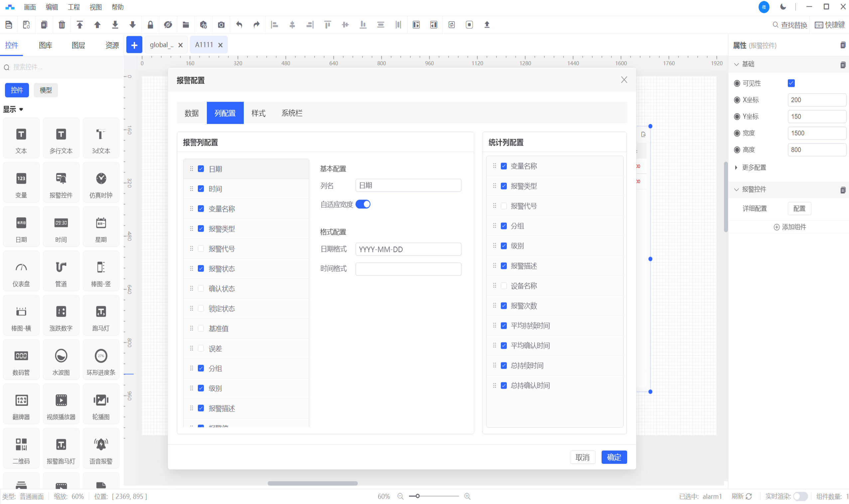Uncheck 报警次数 in statistics columns
Screen dimensions: 849x504
click(x=504, y=306)
